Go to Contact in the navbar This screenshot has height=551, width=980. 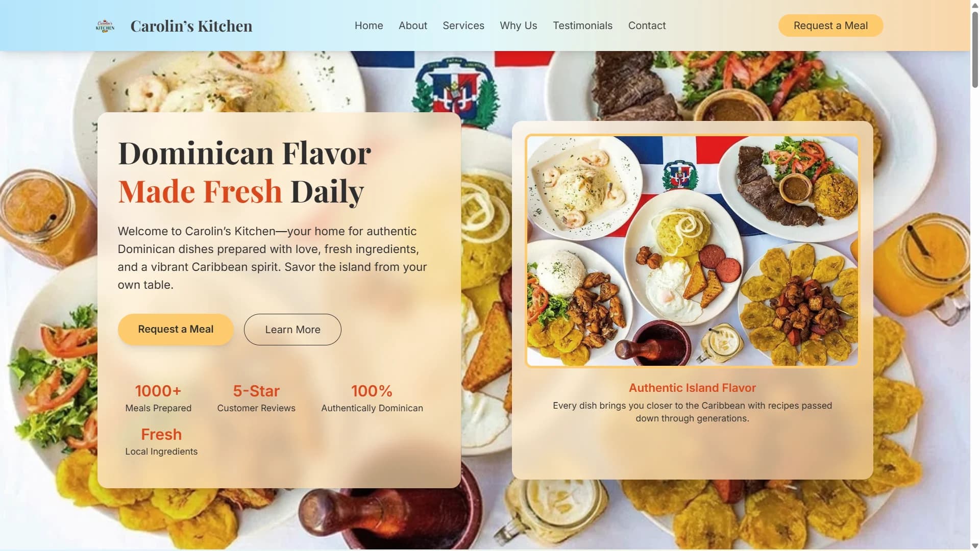647,26
